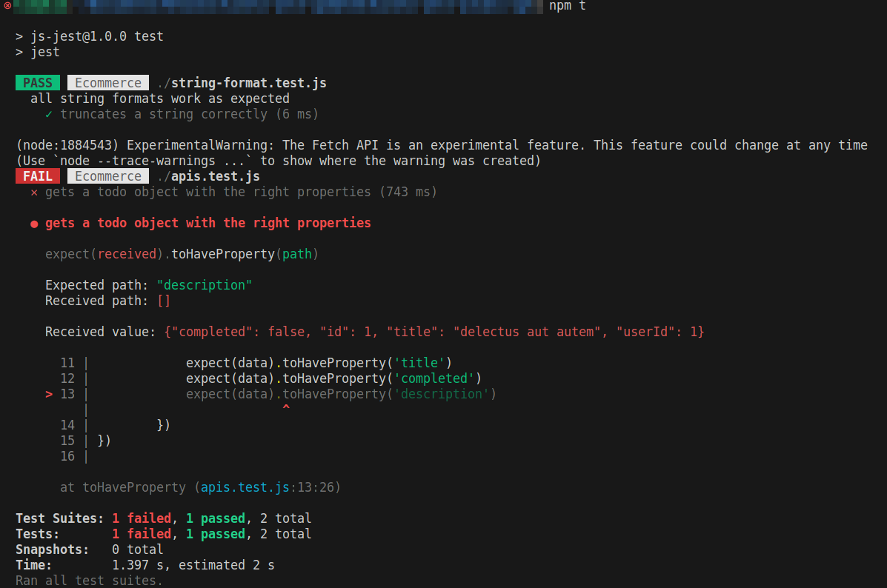Select the Ecommerce project label next to PASS

tap(107, 82)
